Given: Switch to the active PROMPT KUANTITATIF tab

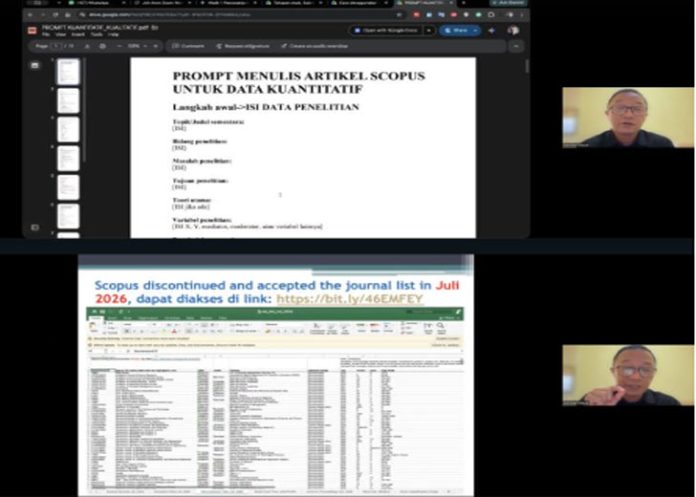Looking at the screenshot, I should coord(423,3).
